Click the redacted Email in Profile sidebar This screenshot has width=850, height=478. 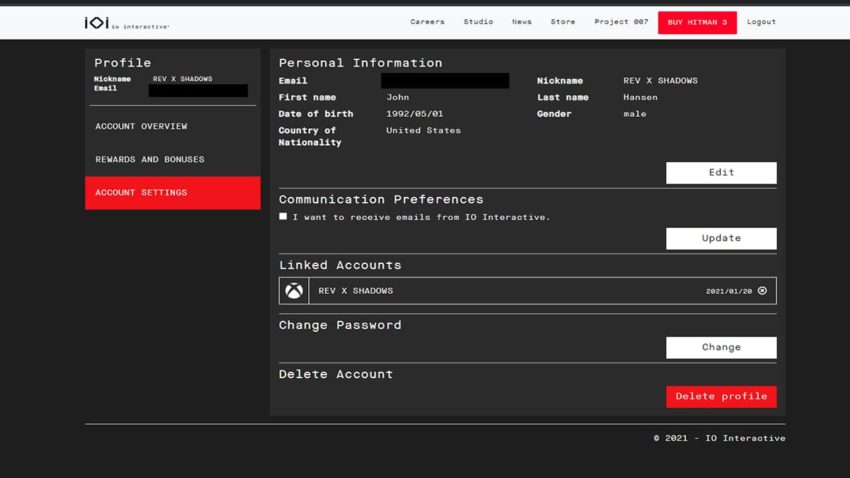[198, 91]
